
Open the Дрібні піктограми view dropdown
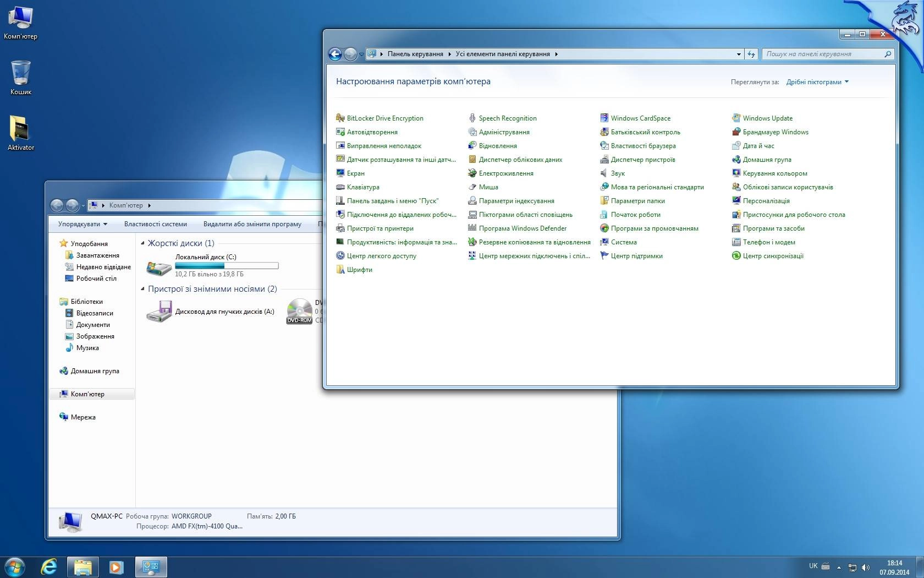pyautogui.click(x=817, y=82)
